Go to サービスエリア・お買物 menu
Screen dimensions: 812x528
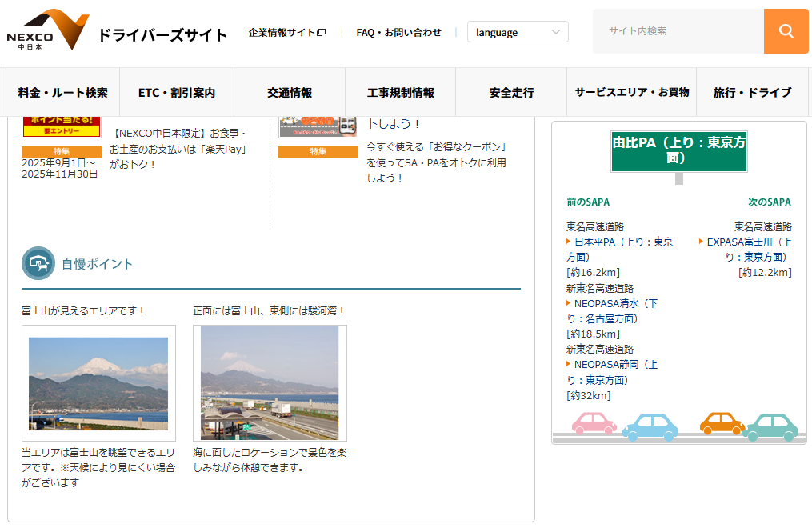click(631, 93)
